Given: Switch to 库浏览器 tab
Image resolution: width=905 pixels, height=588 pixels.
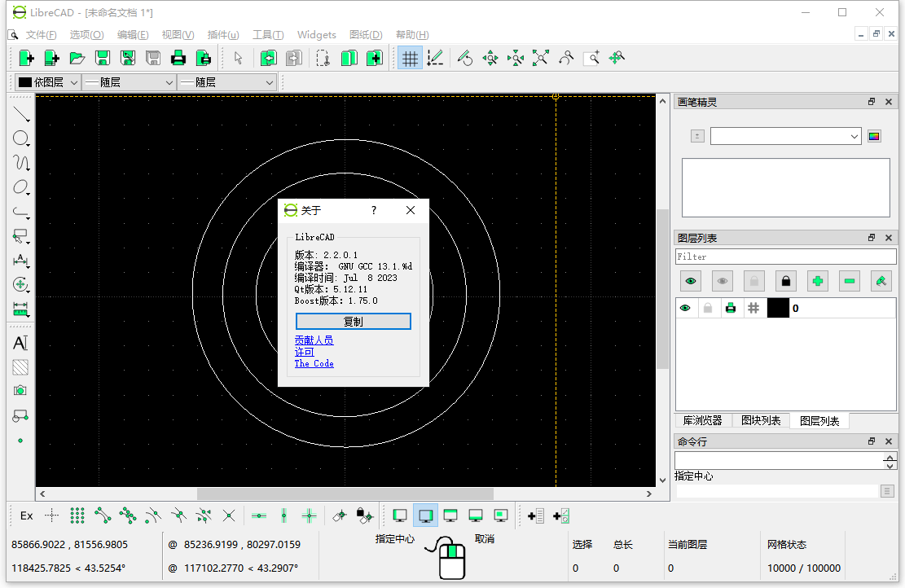Looking at the screenshot, I should [702, 421].
